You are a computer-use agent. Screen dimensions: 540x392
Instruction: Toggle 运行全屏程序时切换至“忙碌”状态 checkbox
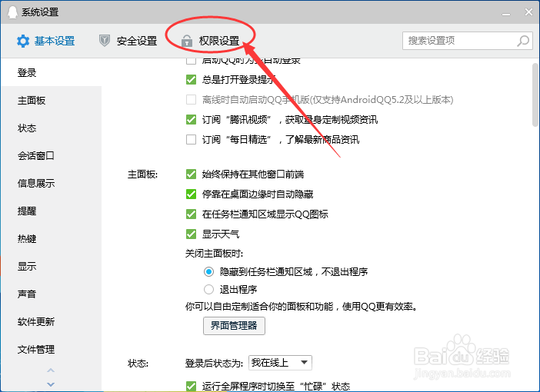[191, 386]
